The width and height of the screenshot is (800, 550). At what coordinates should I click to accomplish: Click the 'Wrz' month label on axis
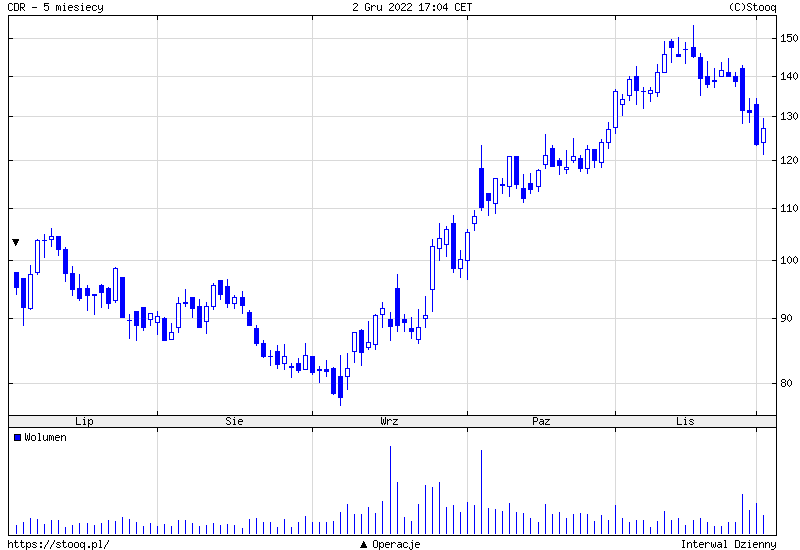point(389,421)
